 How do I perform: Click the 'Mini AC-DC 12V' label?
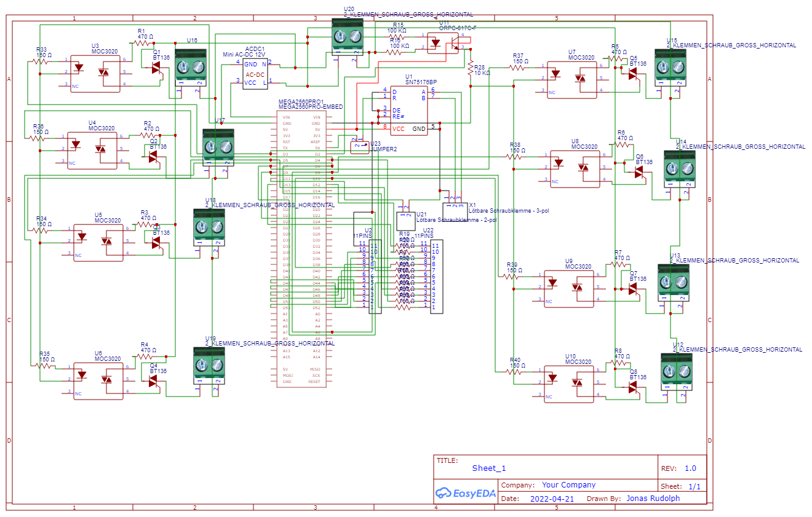[244, 55]
